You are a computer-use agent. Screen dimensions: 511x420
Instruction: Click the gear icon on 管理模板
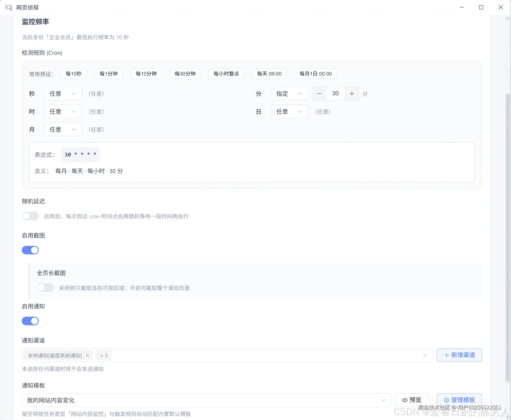[446, 400]
